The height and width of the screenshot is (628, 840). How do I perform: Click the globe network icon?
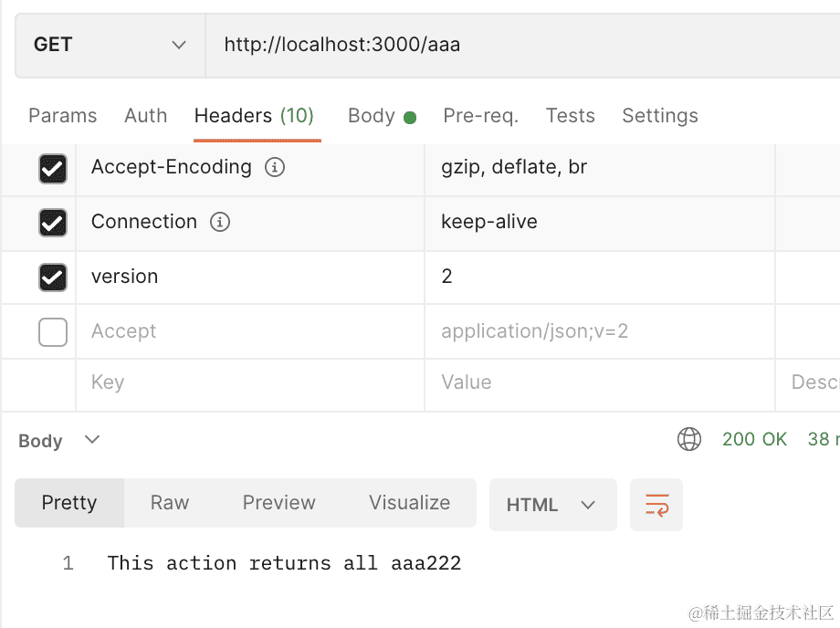tap(689, 439)
